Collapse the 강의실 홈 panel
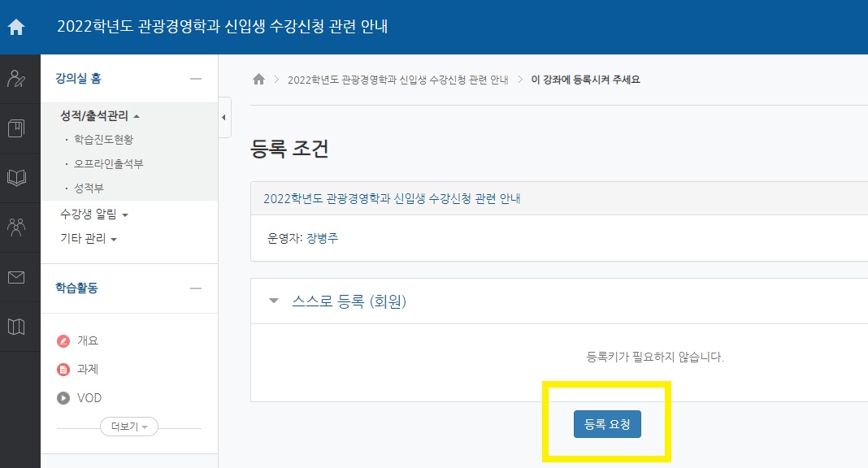 (195, 79)
